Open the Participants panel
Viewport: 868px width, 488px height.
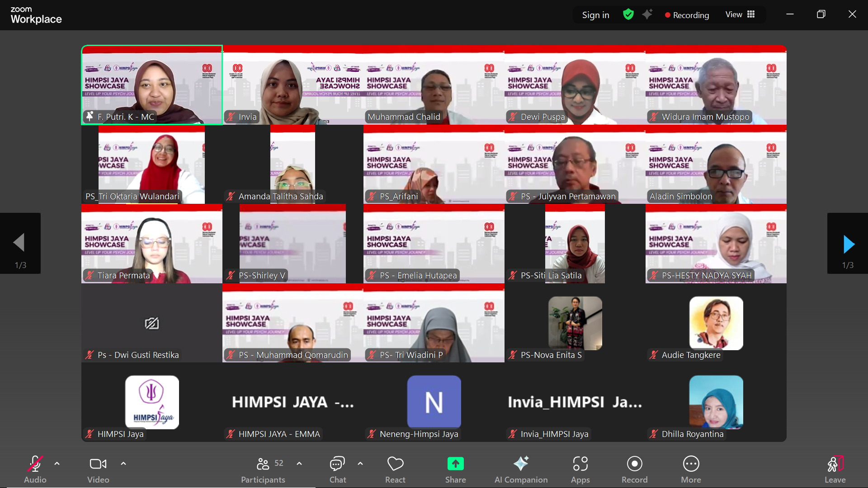point(263,470)
